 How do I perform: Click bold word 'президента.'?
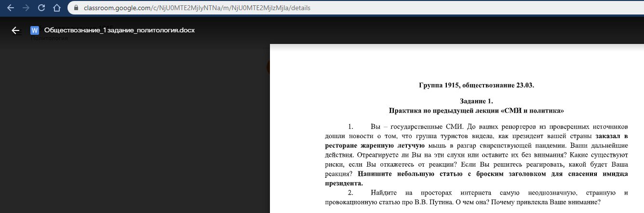pos(344,183)
